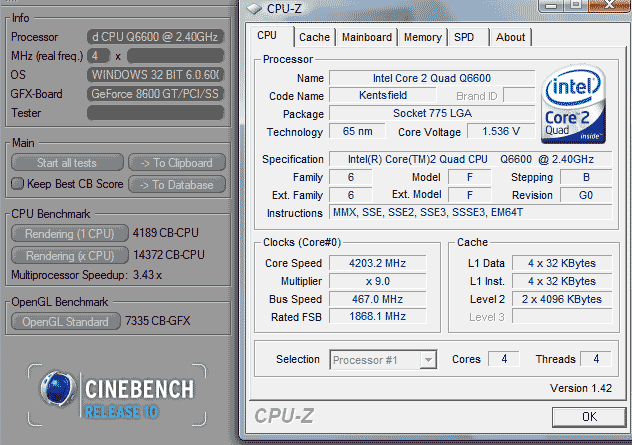
Task: Switch to the CPU tab
Action: coord(267,36)
